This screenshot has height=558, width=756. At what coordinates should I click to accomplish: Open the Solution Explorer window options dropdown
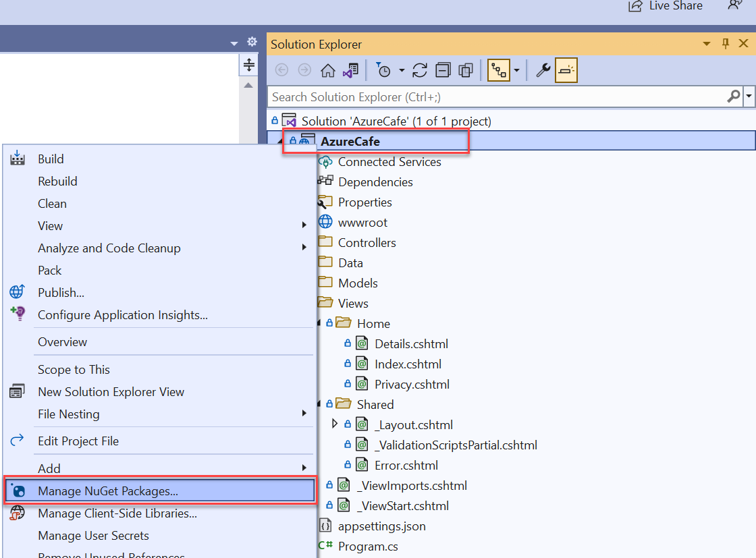tap(707, 45)
